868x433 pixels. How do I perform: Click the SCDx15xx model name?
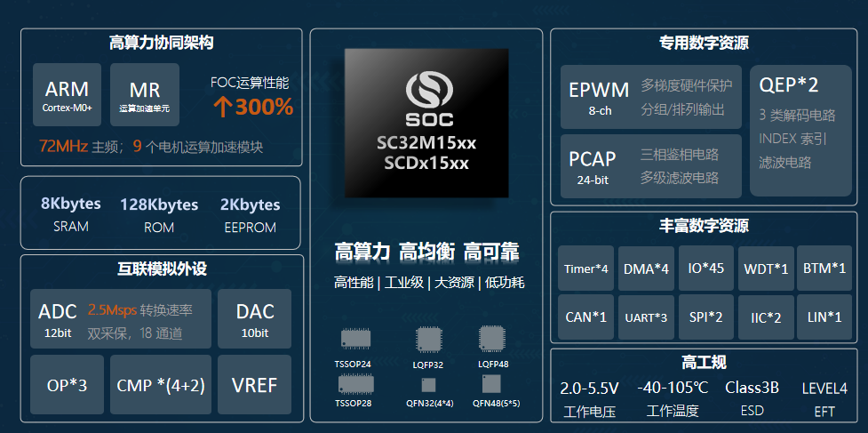point(426,164)
